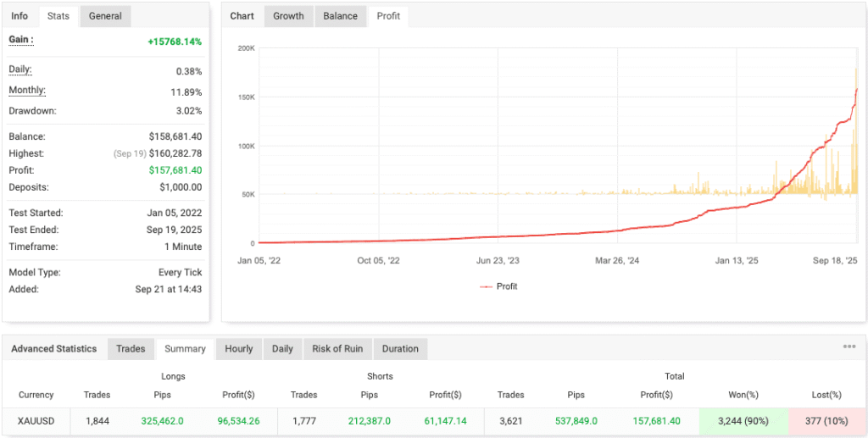Select the Profit tab above the chart
This screenshot has width=868, height=438.
pos(388,16)
